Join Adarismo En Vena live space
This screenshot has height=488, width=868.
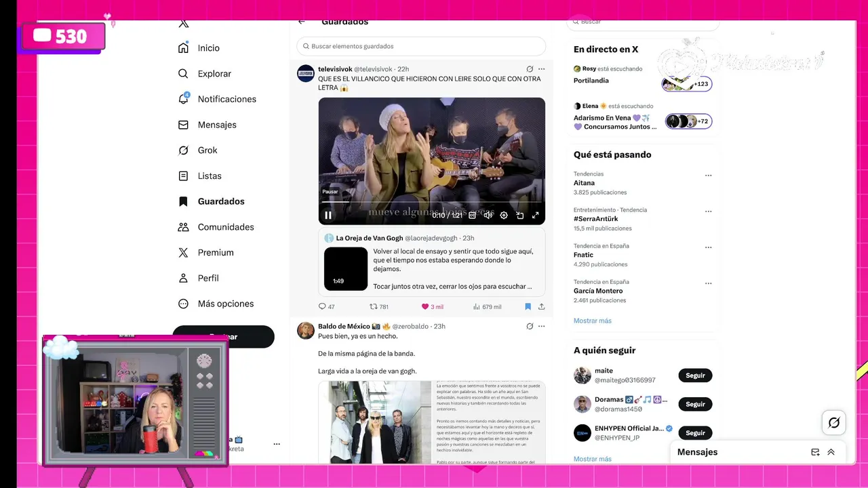pyautogui.click(x=642, y=117)
